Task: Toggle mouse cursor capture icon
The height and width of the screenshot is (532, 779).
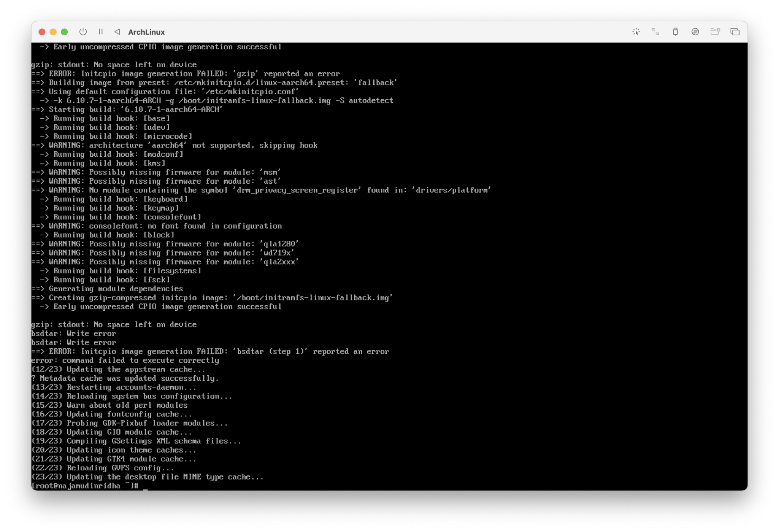Action: (636, 32)
